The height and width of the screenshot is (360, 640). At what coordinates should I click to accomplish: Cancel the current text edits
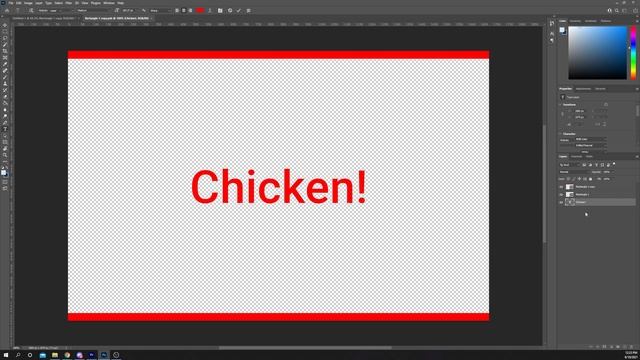click(x=230, y=11)
